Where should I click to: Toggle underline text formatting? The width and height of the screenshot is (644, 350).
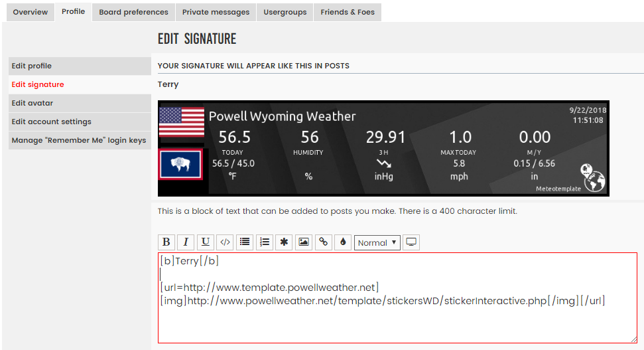point(206,242)
